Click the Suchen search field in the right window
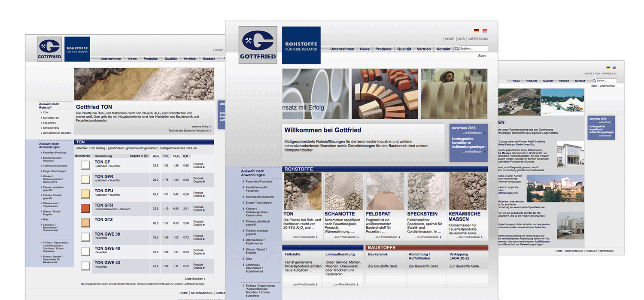This screenshot has width=644, height=300. (606, 81)
